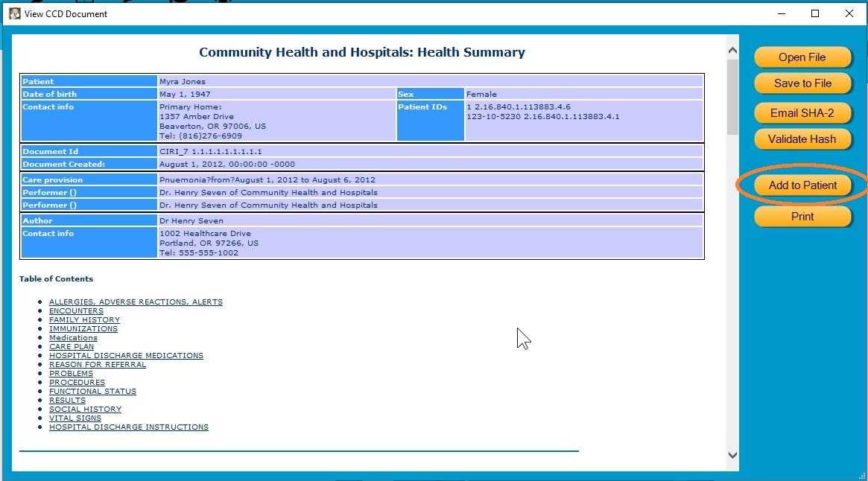The height and width of the screenshot is (481, 868).
Task: Open the FAMILY HISTORY link
Action: tap(85, 319)
